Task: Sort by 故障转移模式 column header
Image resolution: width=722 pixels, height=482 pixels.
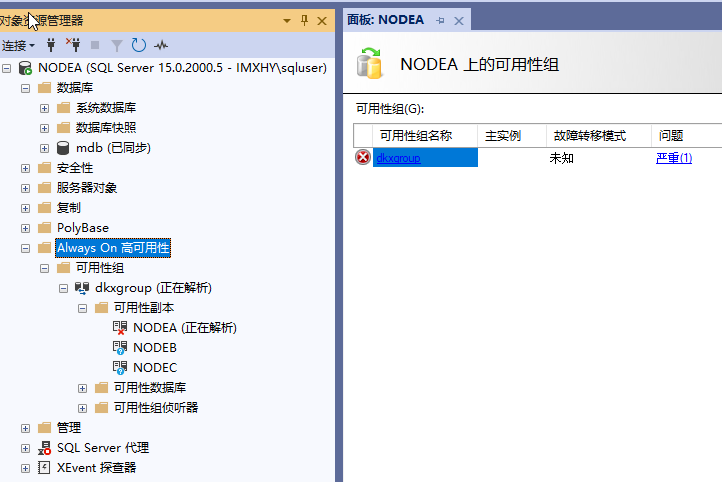Action: pos(599,136)
